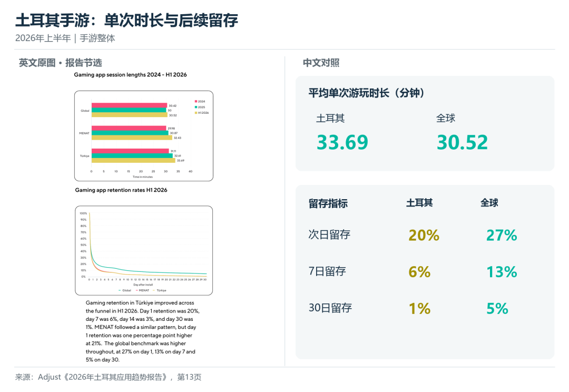Screen dimensions: 569x392
Task: Click the 13% global 7-day retention value
Action: [502, 272]
